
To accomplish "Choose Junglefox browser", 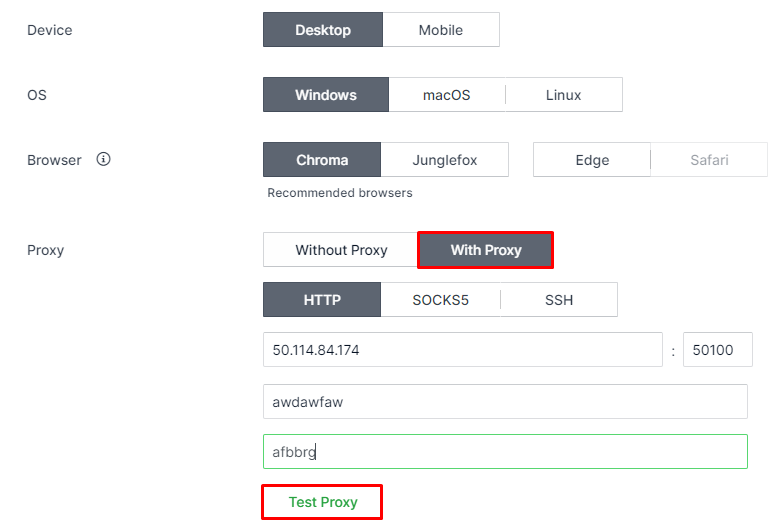I will pos(444,160).
